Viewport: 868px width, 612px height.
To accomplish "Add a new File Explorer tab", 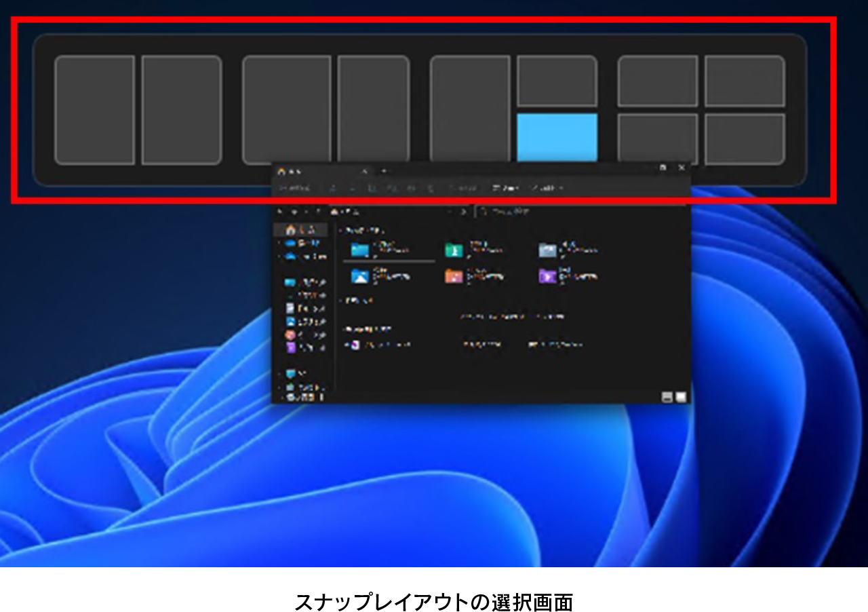I will (384, 171).
